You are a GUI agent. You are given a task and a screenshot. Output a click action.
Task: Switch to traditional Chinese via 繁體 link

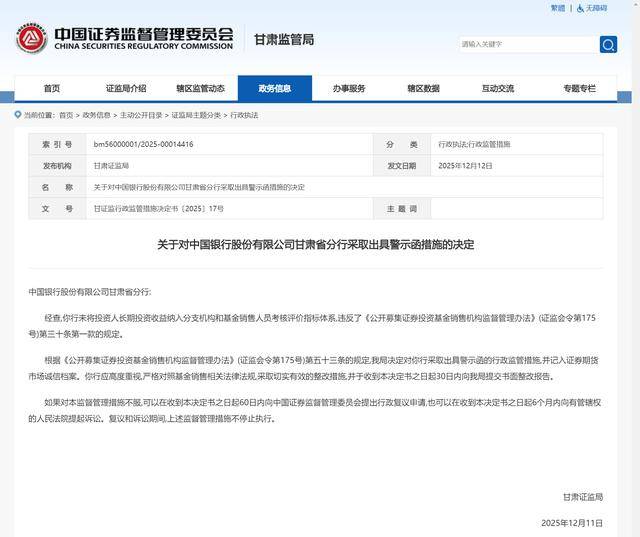[x=558, y=8]
